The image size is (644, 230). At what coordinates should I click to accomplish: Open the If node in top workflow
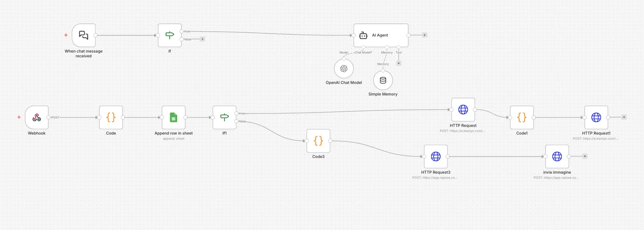[x=169, y=35]
